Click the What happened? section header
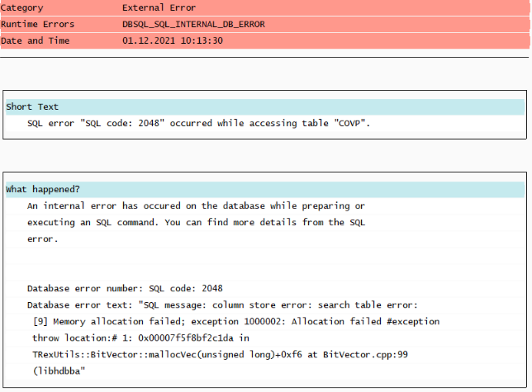Viewport: 532px width, 392px height. [43, 189]
